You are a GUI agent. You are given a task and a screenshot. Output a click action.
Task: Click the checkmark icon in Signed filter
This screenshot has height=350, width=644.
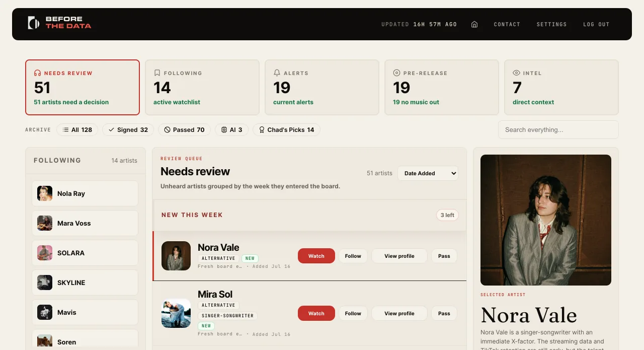(111, 130)
